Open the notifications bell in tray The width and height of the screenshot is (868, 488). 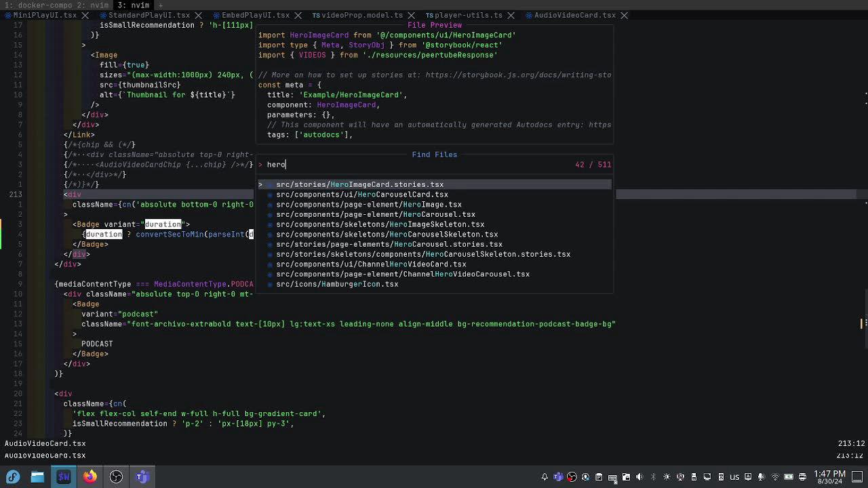pos(544,477)
